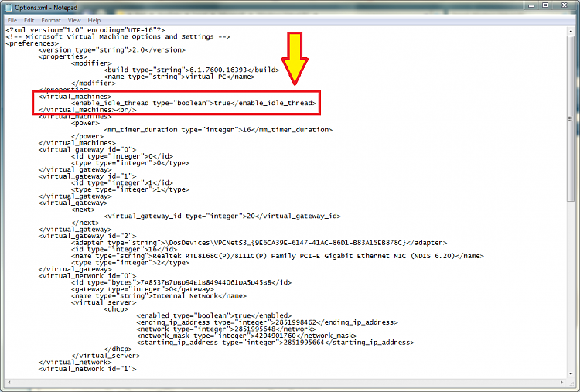Click the <virtual_server> opening tag
580x392 pixels.
click(104, 302)
